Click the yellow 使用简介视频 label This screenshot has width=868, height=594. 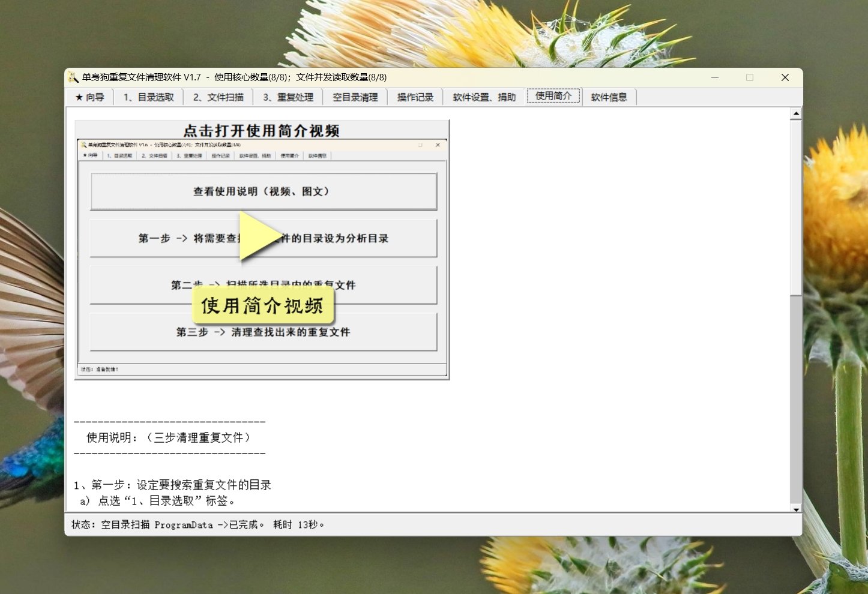tap(262, 306)
